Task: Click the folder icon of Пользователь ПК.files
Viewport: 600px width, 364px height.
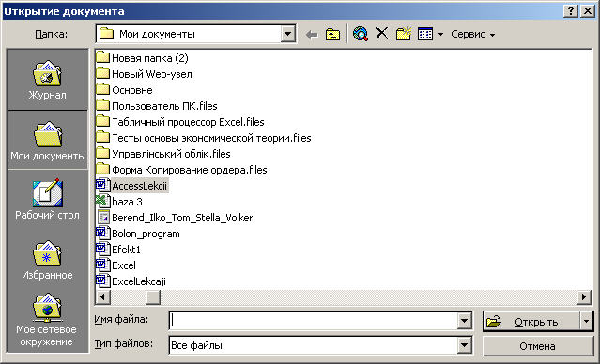Action: pyautogui.click(x=102, y=105)
